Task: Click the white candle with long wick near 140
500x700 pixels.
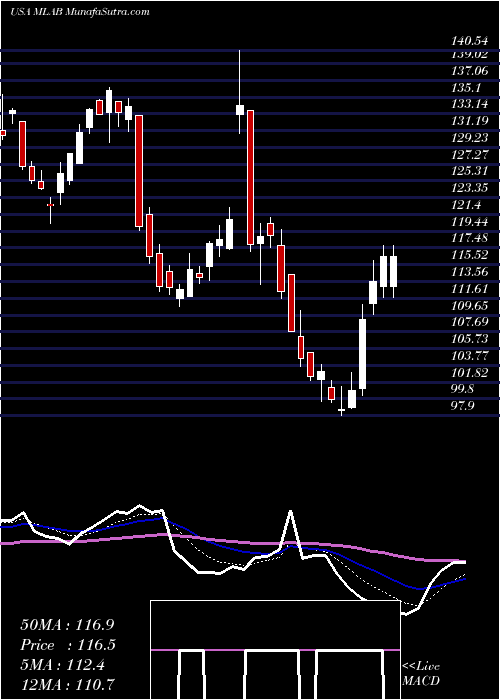Action: coord(240,110)
